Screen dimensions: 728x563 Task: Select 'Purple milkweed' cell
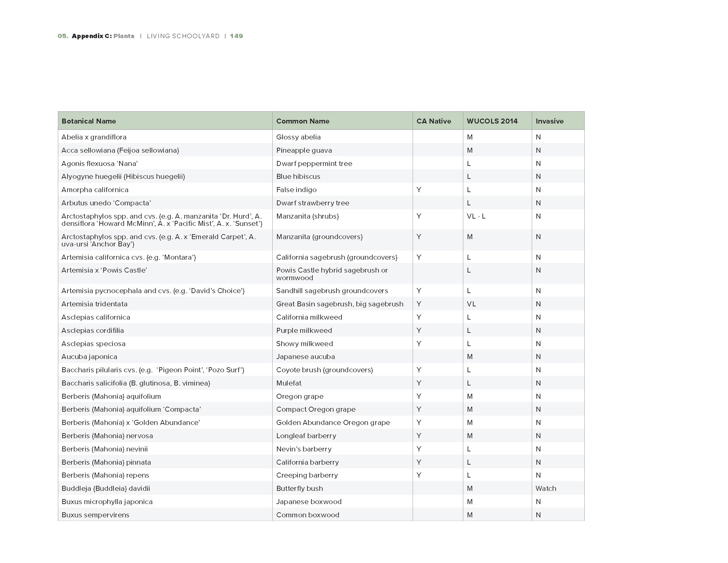tap(304, 331)
